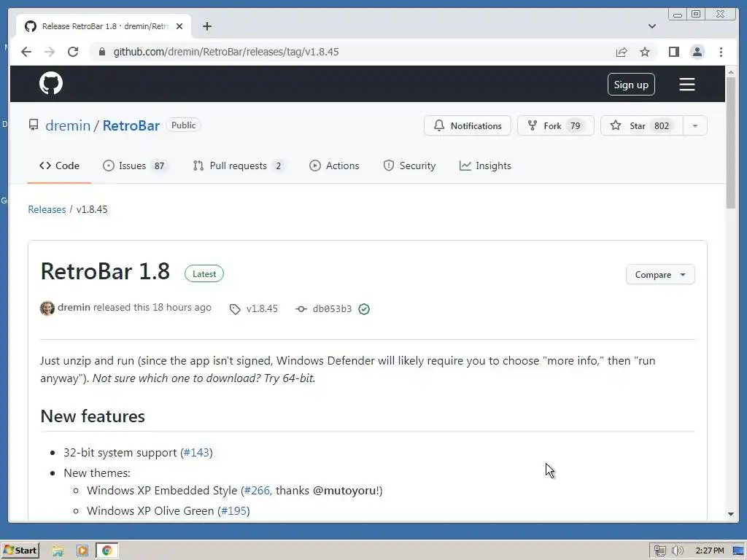Open the Insights tab
This screenshot has width=747, height=560.
coord(485,166)
